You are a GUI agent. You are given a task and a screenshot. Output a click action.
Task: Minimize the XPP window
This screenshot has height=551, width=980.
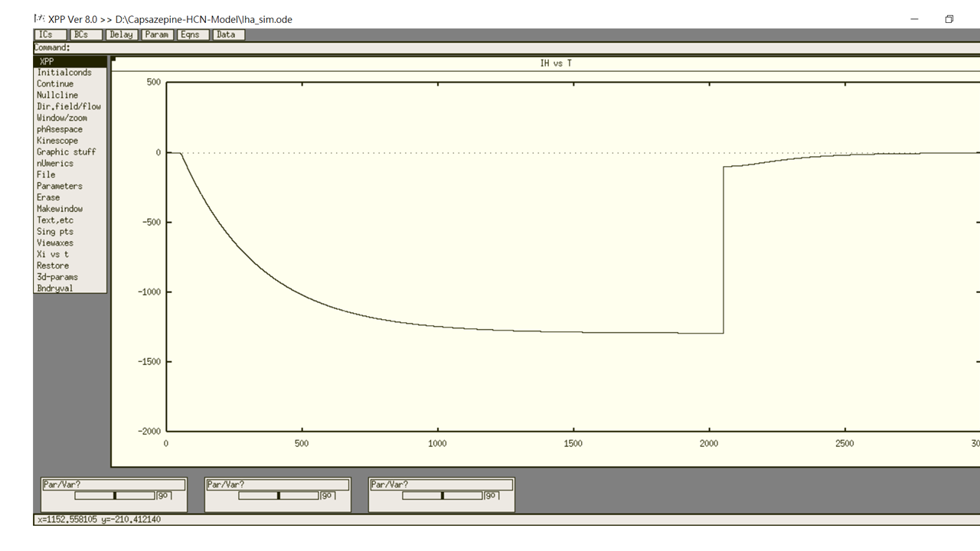[x=914, y=19]
